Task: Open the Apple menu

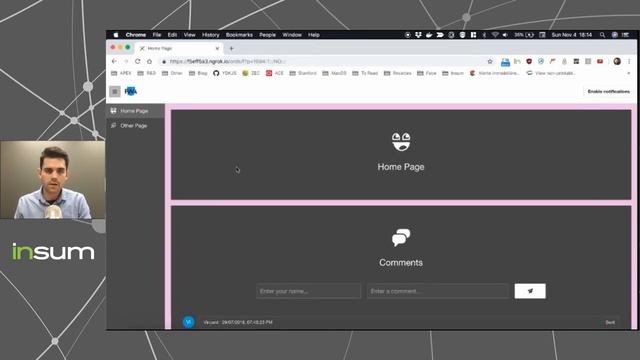Action: (x=116, y=35)
